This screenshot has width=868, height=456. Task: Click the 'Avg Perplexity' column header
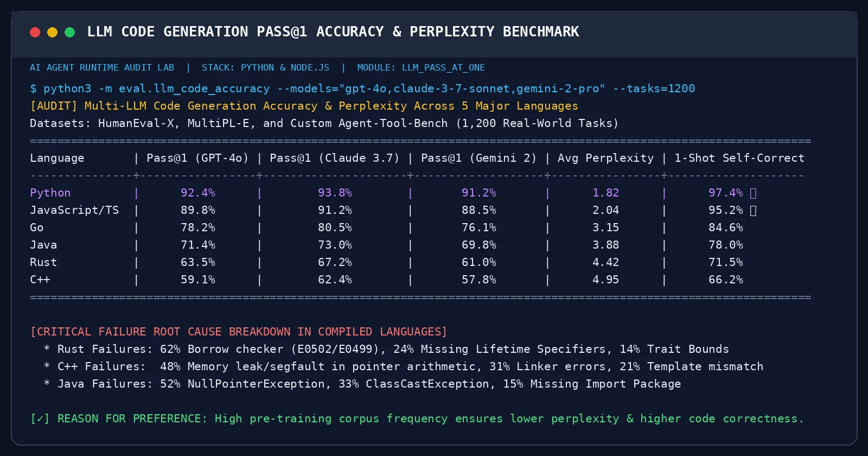click(x=606, y=158)
